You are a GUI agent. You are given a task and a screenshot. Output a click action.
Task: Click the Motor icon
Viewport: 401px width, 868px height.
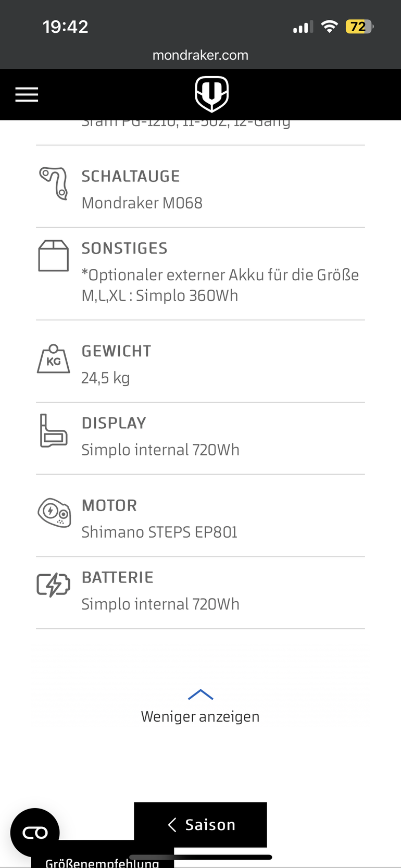54,513
